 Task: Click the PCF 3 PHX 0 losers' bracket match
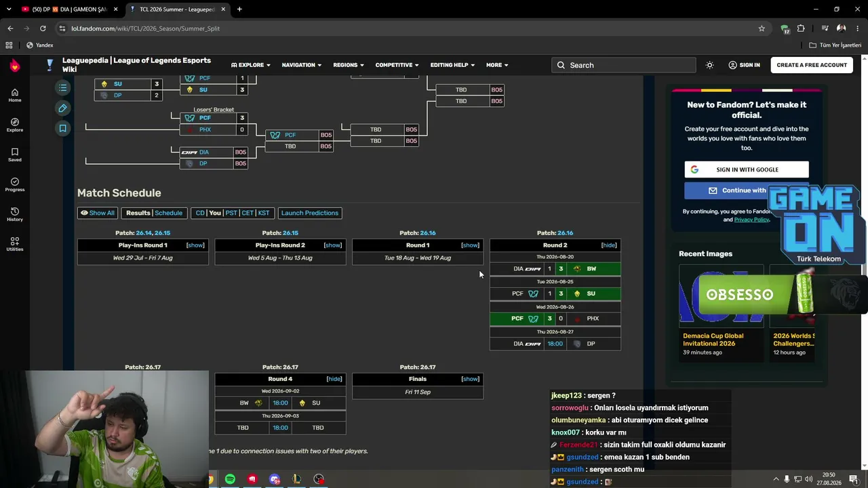coord(214,123)
